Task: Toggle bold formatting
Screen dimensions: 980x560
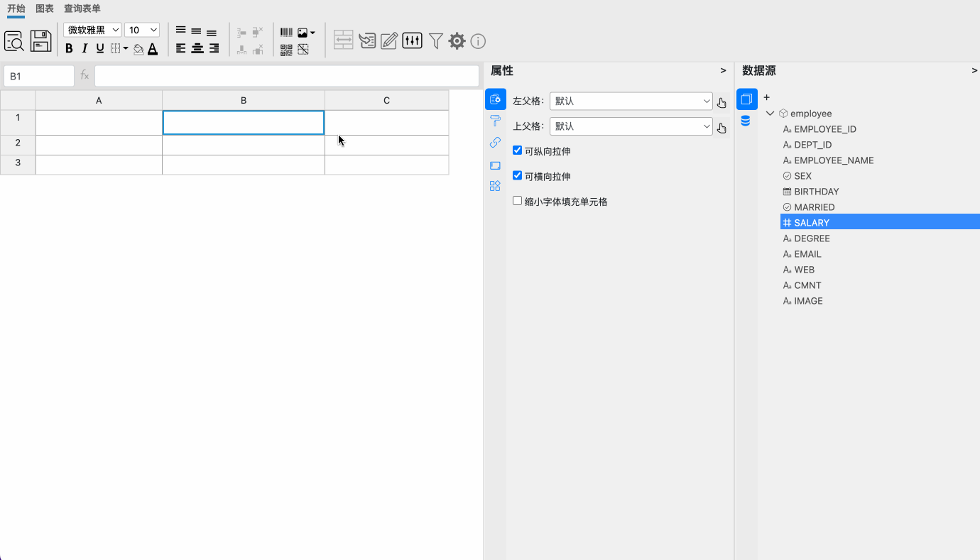Action: pyautogui.click(x=69, y=48)
